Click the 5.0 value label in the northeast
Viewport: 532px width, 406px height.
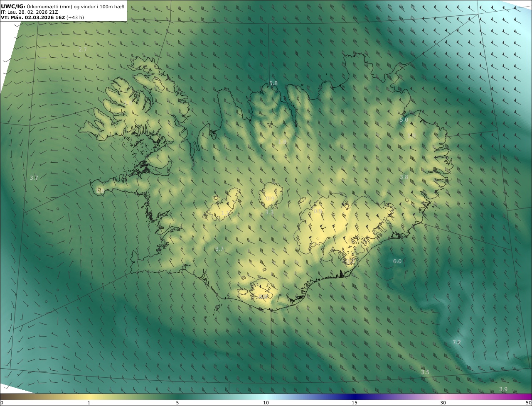coord(404,120)
